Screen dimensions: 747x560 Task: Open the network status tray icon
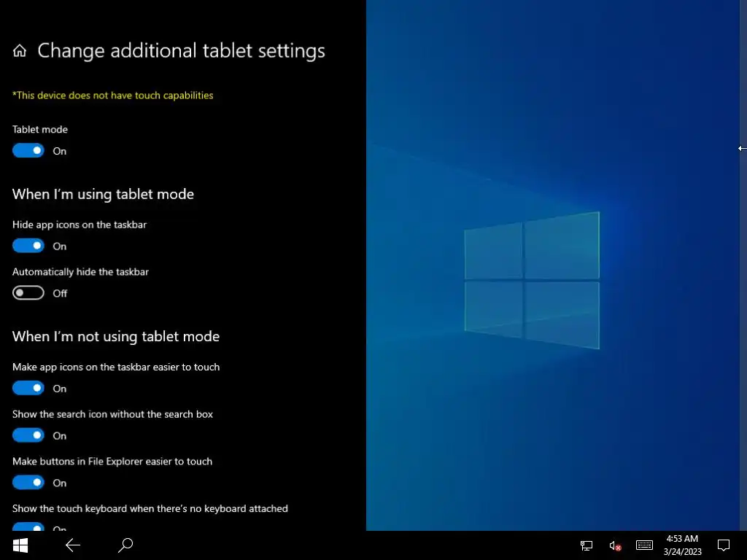(587, 545)
